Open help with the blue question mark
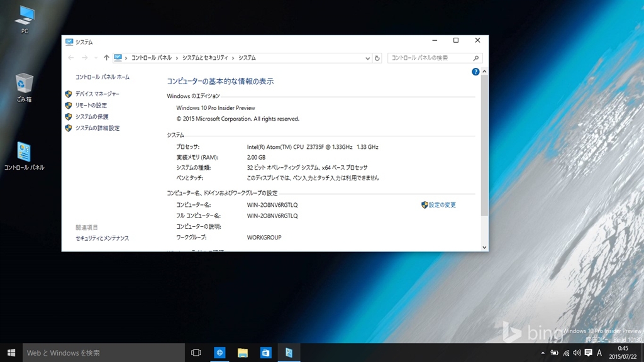The height and width of the screenshot is (362, 644). tap(475, 72)
